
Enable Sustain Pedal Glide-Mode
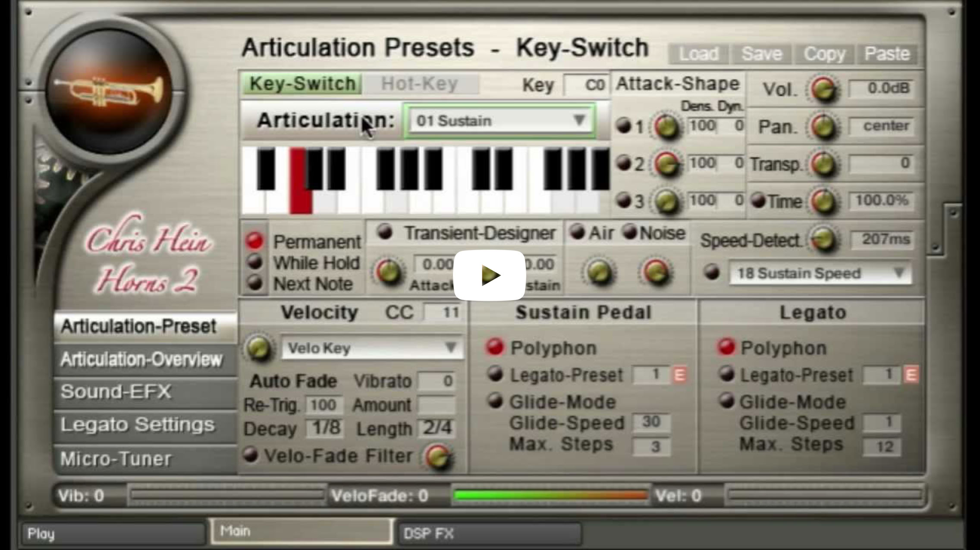pyautogui.click(x=495, y=401)
